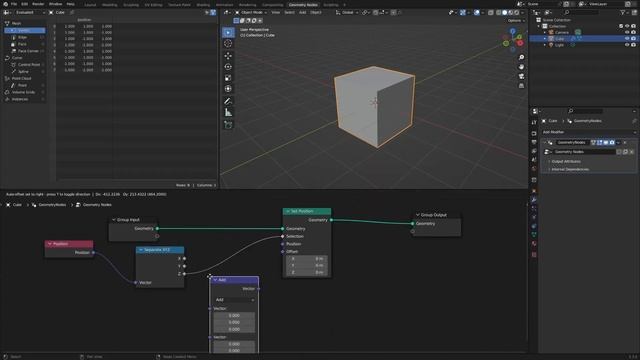This screenshot has height=360, width=640.
Task: Open the File menu
Action: point(14,4)
